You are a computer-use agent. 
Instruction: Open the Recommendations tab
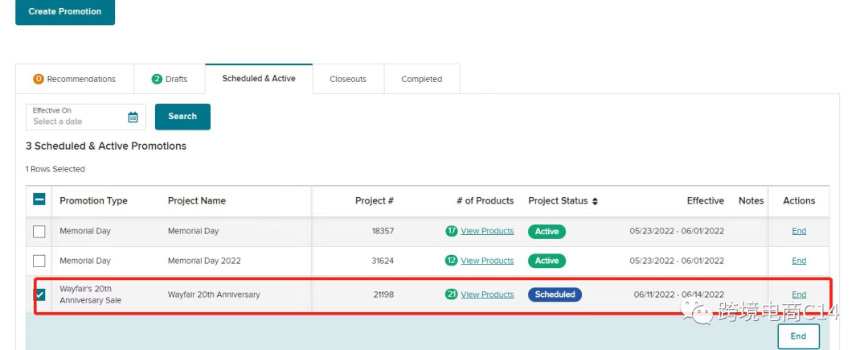point(75,79)
